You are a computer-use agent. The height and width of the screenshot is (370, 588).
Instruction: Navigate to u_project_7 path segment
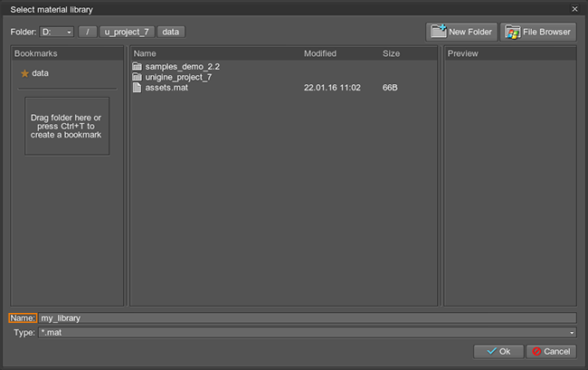point(127,32)
